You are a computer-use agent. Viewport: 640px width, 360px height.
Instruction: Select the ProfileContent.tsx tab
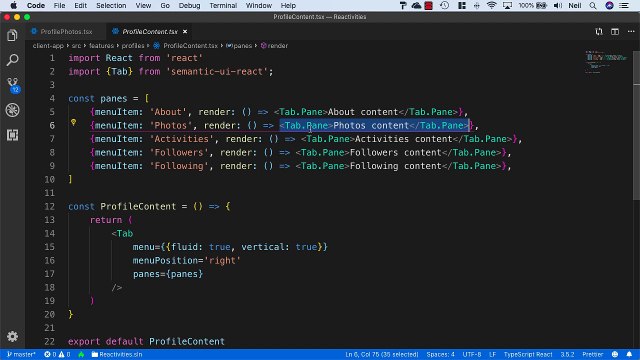(150, 31)
